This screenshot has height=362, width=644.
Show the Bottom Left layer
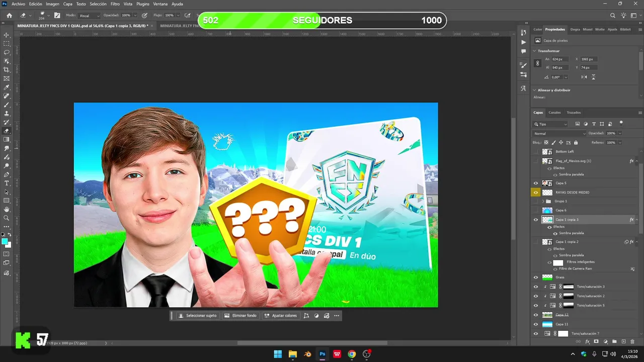pos(536,151)
